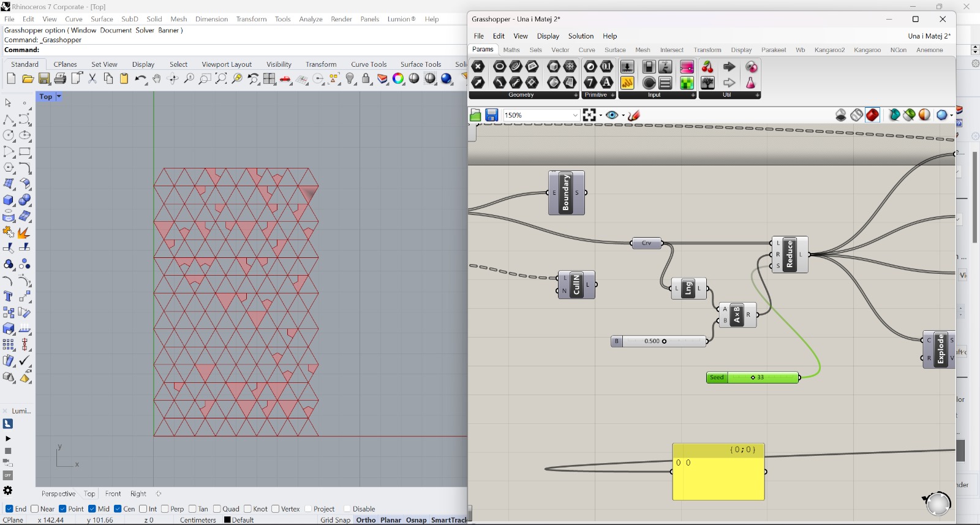
Task: Toggle Ortho in the status bar
Action: tap(366, 520)
